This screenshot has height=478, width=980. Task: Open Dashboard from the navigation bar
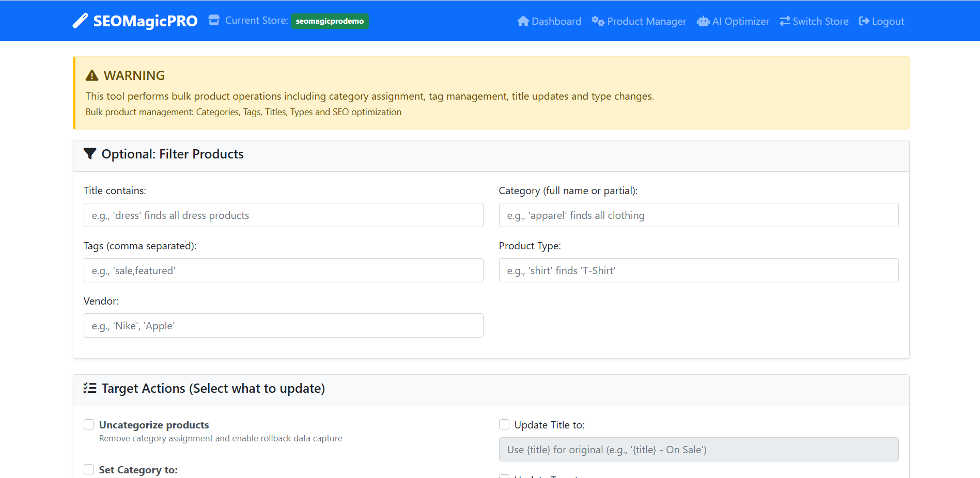tap(555, 21)
